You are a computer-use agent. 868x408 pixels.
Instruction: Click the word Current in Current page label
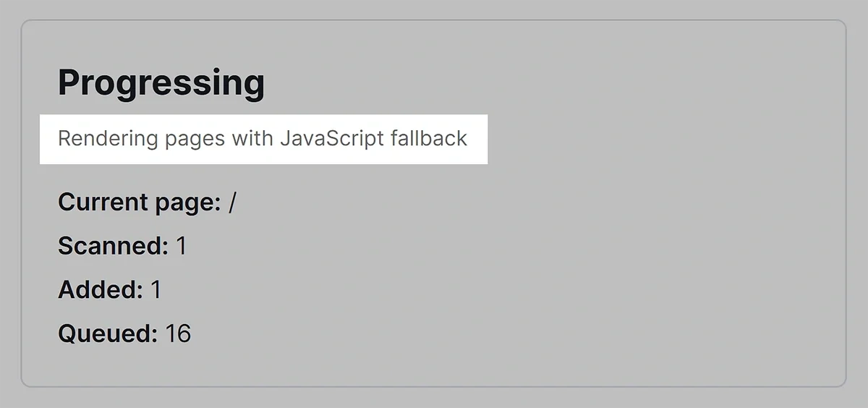(x=103, y=203)
